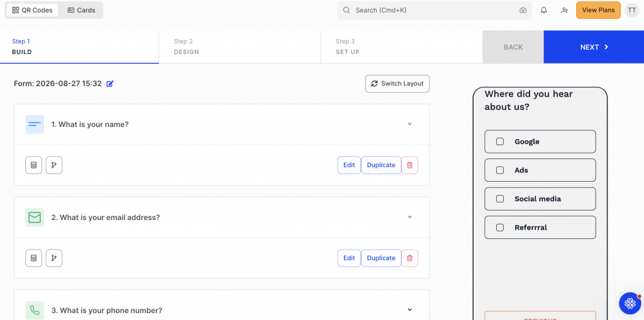The width and height of the screenshot is (644, 320).
Task: Collapse the email address question chevron
Action: tap(409, 217)
